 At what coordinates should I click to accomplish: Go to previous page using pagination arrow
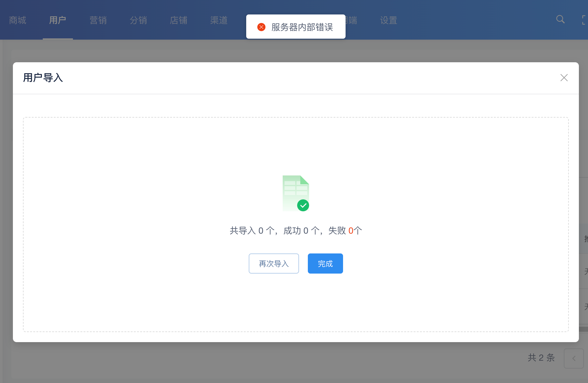pos(574,358)
